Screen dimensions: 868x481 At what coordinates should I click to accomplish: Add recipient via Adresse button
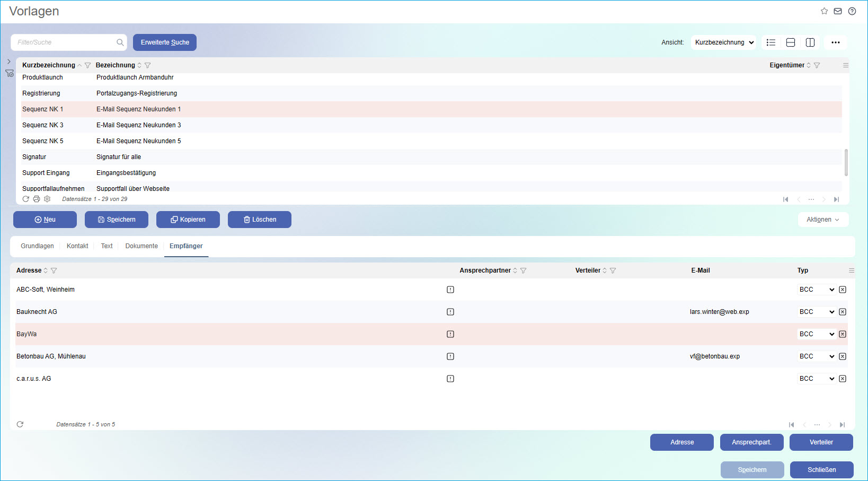pyautogui.click(x=682, y=442)
